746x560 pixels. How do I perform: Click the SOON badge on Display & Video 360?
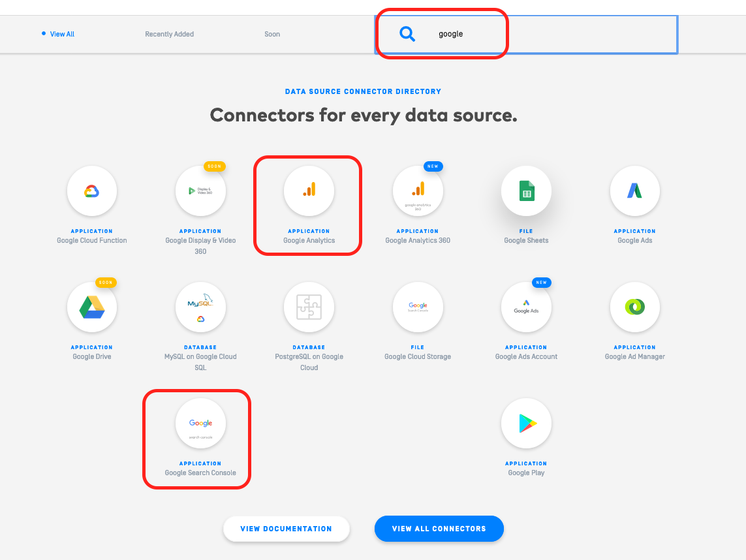pos(215,166)
